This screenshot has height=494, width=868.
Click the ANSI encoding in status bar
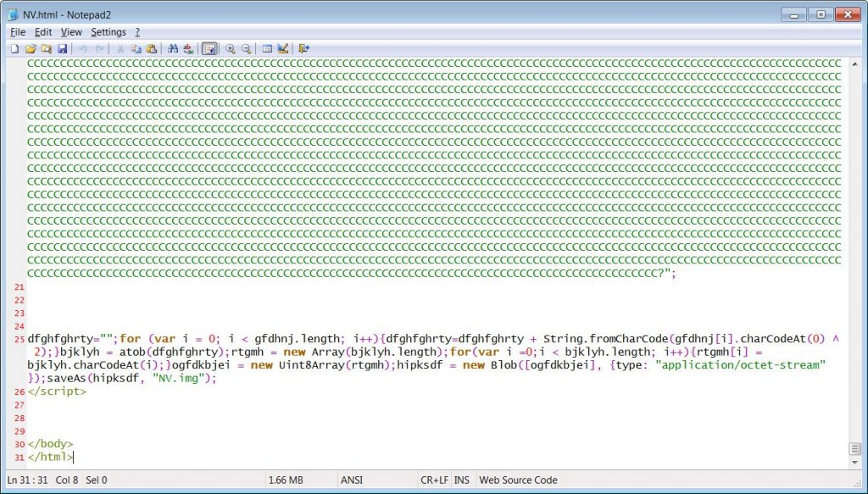[x=352, y=480]
